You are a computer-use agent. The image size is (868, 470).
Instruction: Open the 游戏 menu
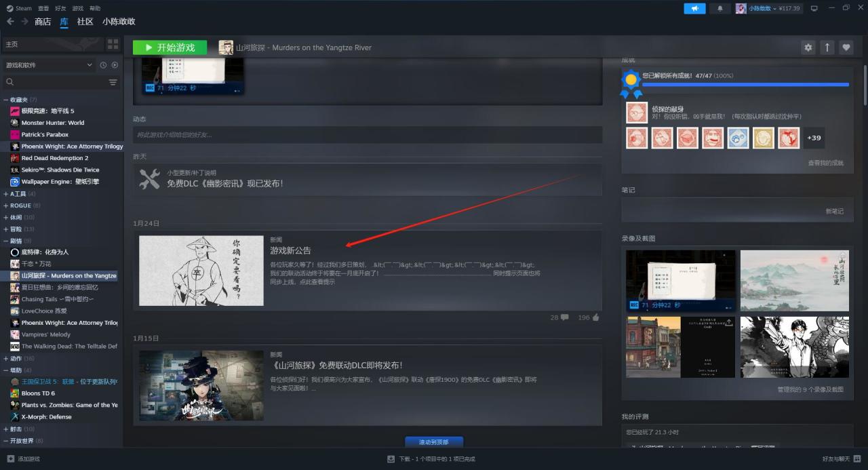pyautogui.click(x=77, y=8)
